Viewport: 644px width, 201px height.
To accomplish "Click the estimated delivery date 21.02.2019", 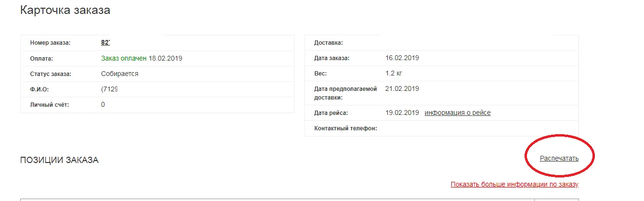I will pos(402,88).
